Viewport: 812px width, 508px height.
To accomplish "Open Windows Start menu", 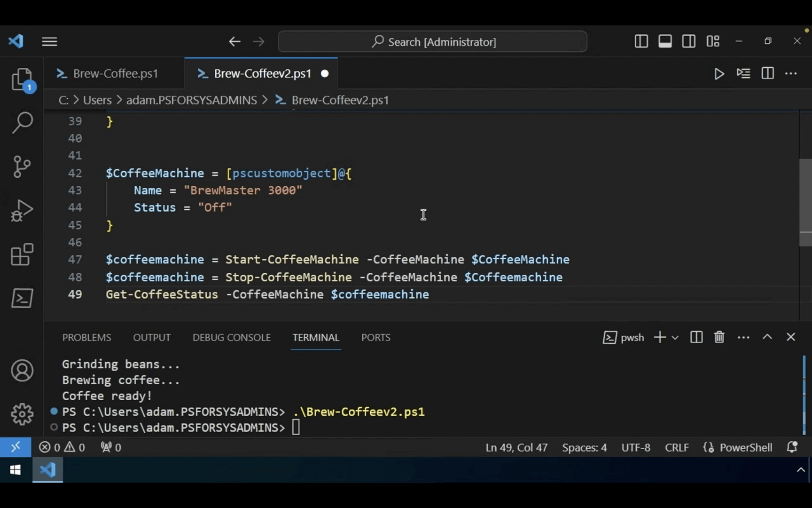I will (x=15, y=470).
